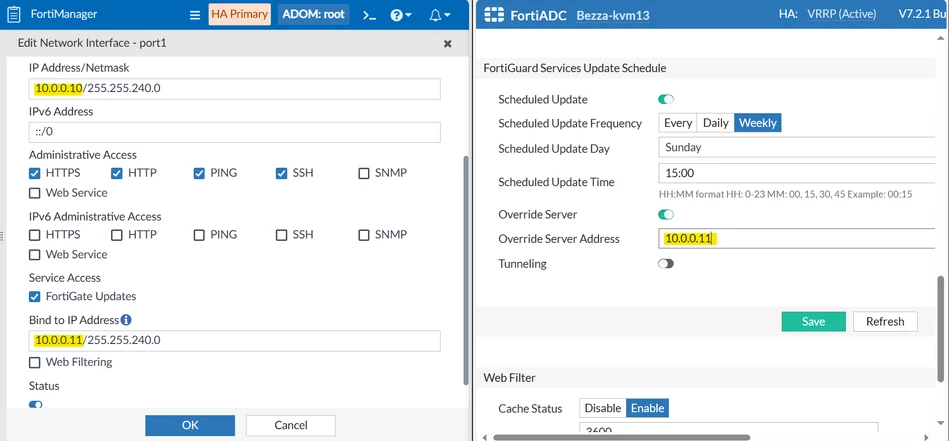Select Daily update frequency
Viewport: 949px width, 441px height.
point(715,123)
